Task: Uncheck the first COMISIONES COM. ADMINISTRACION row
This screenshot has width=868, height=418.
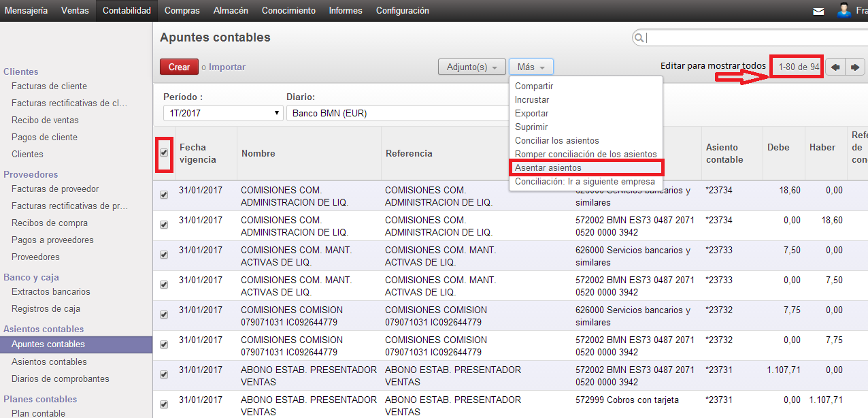Action: point(164,195)
